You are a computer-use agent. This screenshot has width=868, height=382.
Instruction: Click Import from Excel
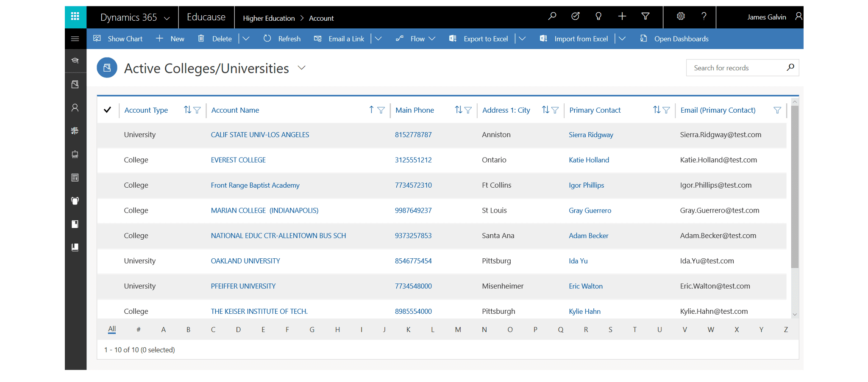tap(574, 39)
